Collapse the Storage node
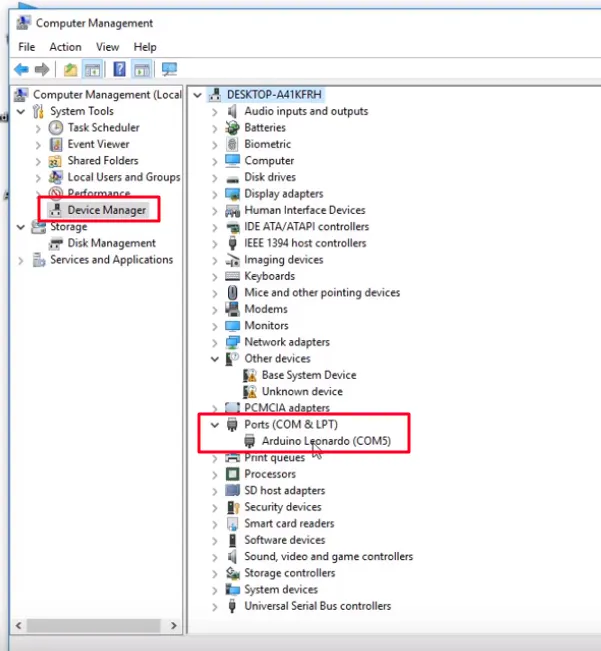The width and height of the screenshot is (601, 651). tap(21, 227)
